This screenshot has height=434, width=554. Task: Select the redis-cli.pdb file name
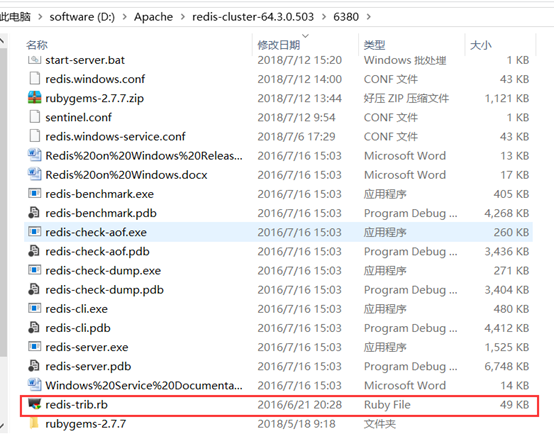pos(78,328)
